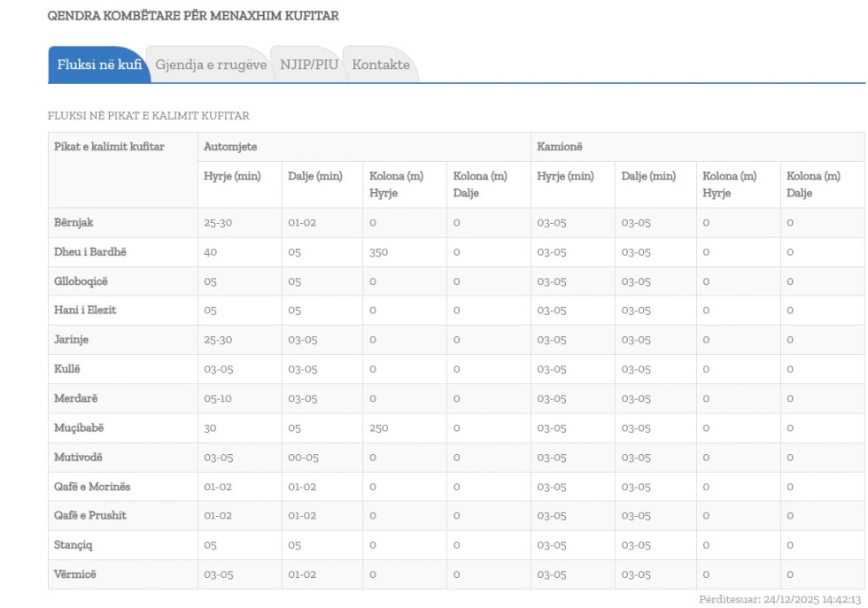This screenshot has width=868, height=608.
Task: Select the Bërnjak border crossing row label
Action: pyautogui.click(x=74, y=222)
